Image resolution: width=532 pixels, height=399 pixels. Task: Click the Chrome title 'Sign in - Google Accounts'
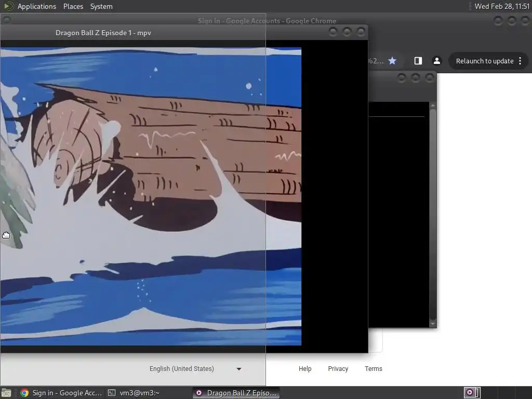tap(267, 21)
